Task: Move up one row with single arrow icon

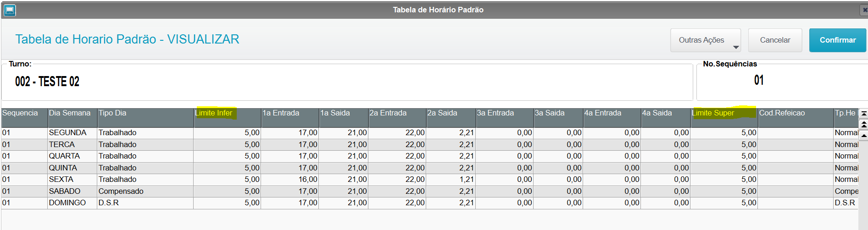Action: tap(863, 136)
